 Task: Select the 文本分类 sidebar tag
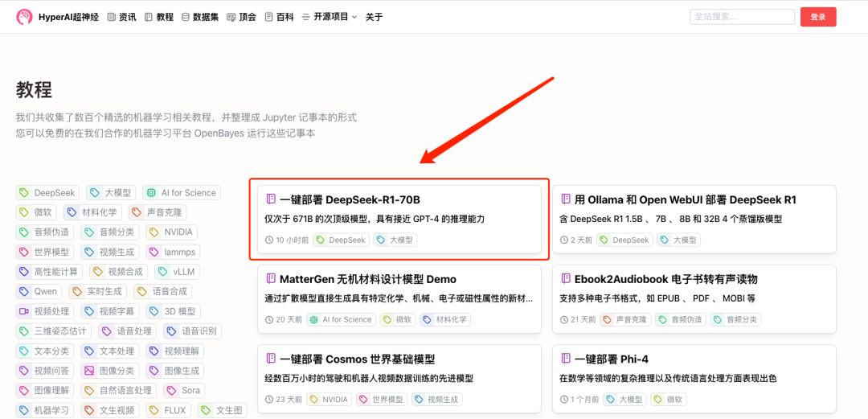[45, 351]
